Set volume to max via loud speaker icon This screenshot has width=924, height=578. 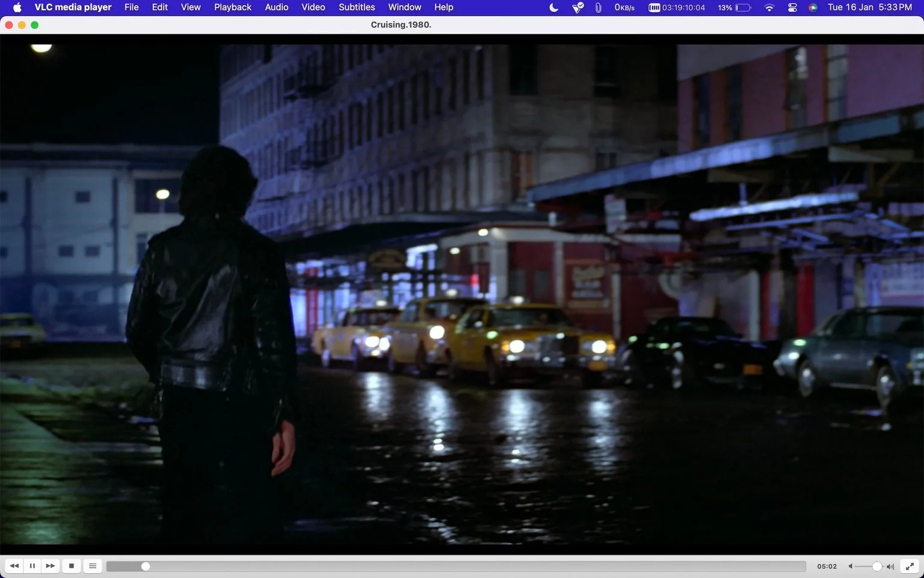890,567
